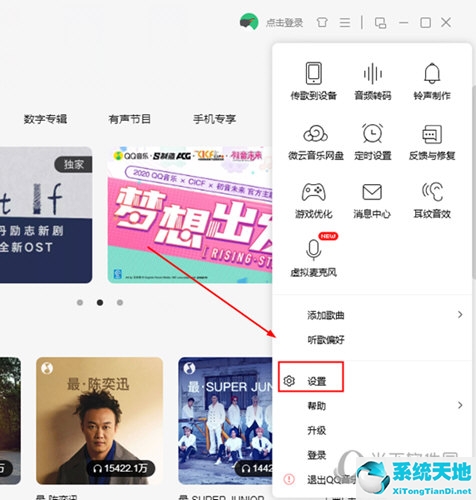Switch to 手机专享 tab
This screenshot has width=476, height=500.
click(x=215, y=119)
